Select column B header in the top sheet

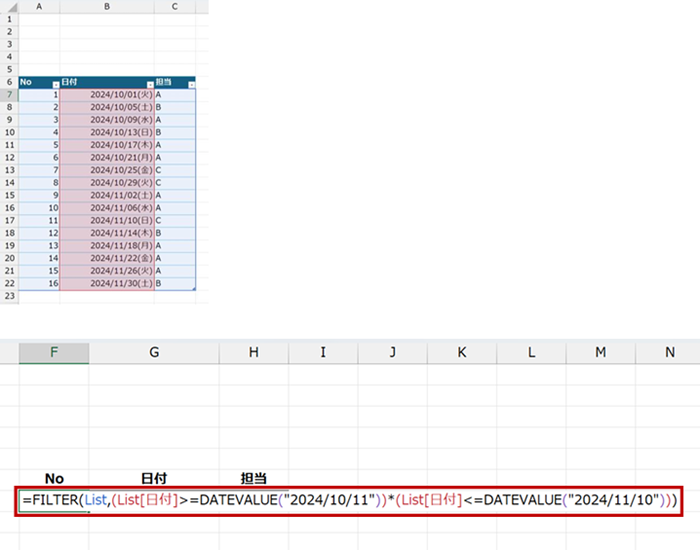(x=106, y=6)
